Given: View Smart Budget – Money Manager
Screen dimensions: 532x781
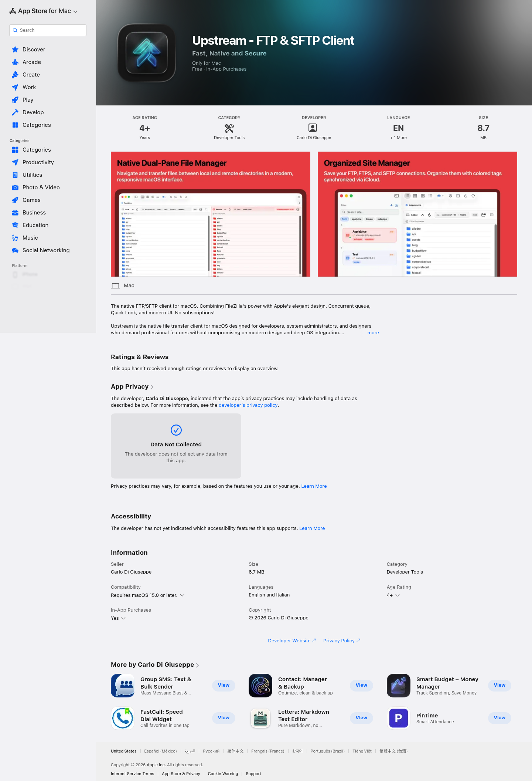Looking at the screenshot, I should click(x=499, y=685).
